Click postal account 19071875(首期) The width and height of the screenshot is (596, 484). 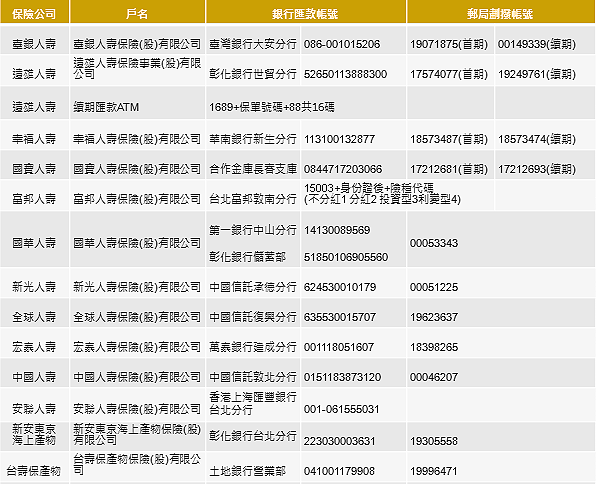pos(449,44)
